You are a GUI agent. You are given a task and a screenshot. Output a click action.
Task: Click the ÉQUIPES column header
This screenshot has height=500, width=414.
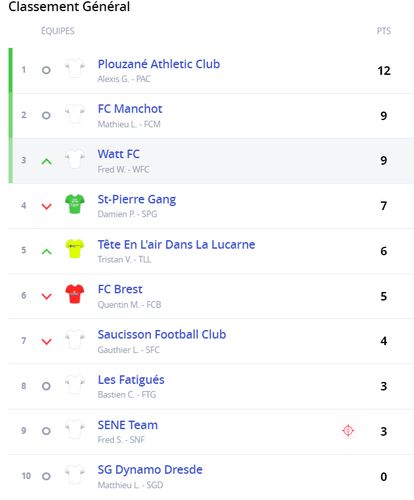click(58, 31)
